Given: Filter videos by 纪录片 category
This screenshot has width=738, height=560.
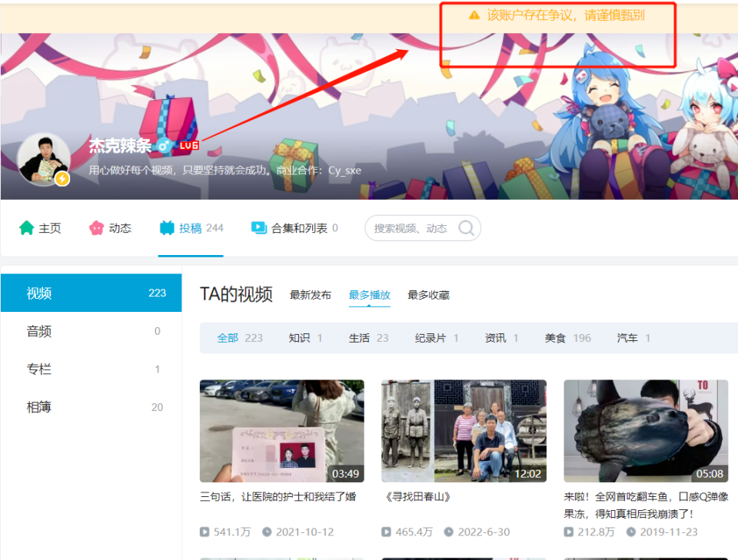Looking at the screenshot, I should 437,338.
